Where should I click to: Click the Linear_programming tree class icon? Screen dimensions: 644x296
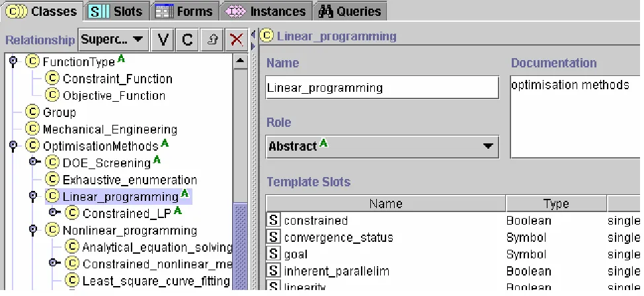[52, 196]
